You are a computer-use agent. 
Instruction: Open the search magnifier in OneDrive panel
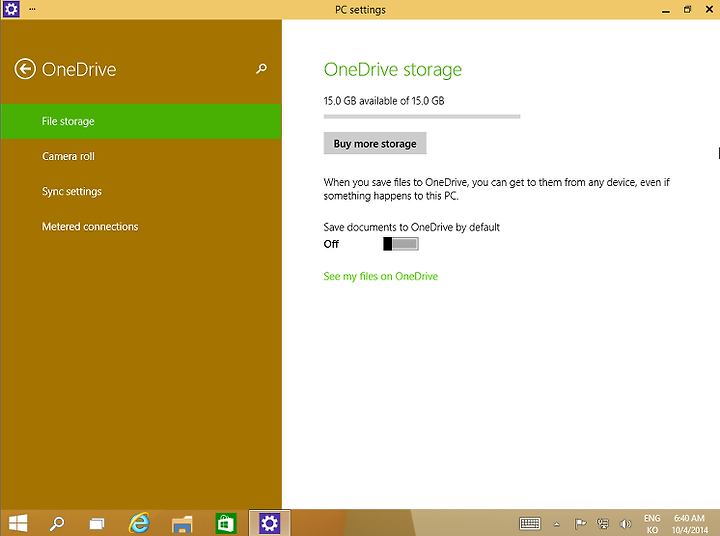point(261,69)
